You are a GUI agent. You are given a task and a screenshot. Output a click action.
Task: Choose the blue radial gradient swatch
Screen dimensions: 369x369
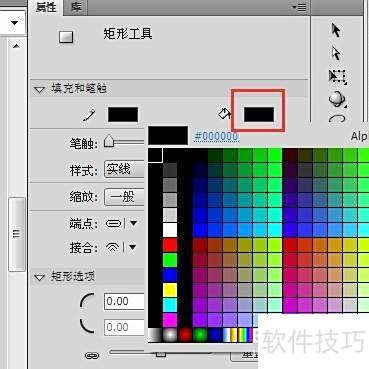click(x=215, y=335)
